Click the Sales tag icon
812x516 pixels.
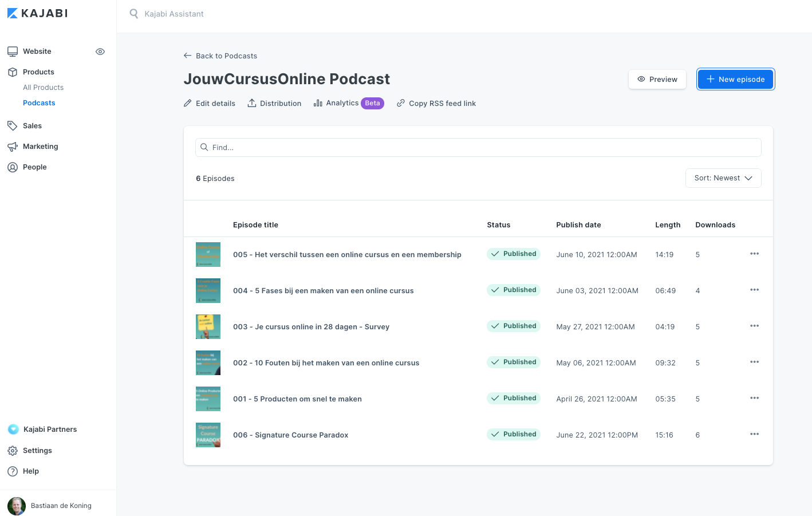13,126
